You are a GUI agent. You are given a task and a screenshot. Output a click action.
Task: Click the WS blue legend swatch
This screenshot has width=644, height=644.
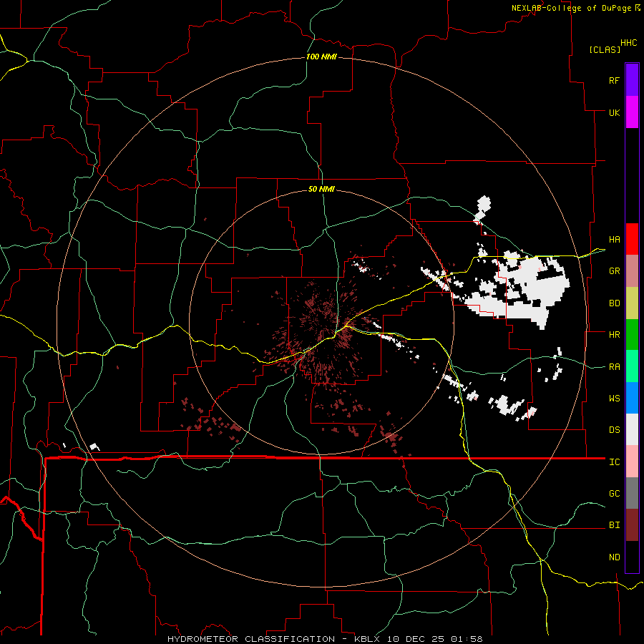(632, 398)
